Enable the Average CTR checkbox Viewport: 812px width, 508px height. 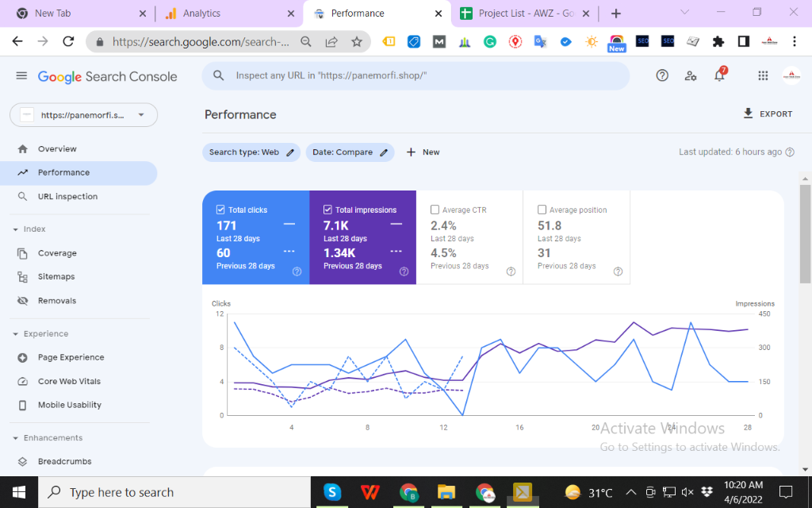tap(435, 210)
